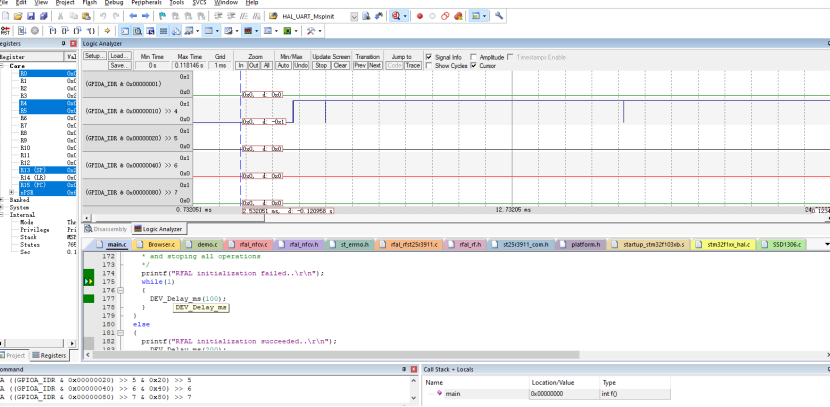The height and width of the screenshot is (407, 830).
Task: Open the Configuration wrench icon
Action: tap(499, 16)
